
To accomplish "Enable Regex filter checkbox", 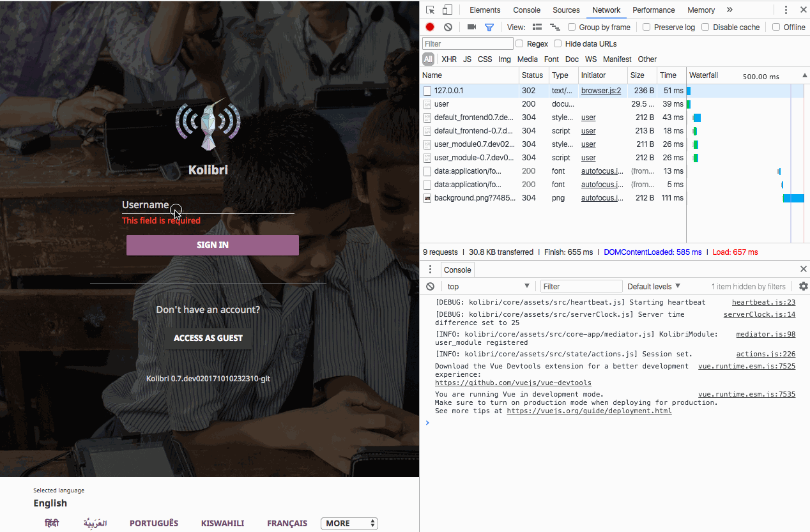I will [519, 43].
